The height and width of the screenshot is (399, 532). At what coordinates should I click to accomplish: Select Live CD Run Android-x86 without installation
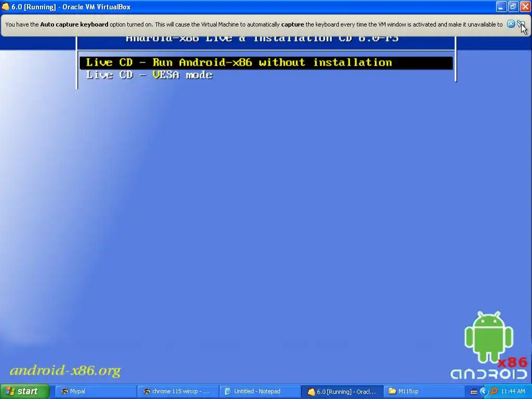(266, 63)
